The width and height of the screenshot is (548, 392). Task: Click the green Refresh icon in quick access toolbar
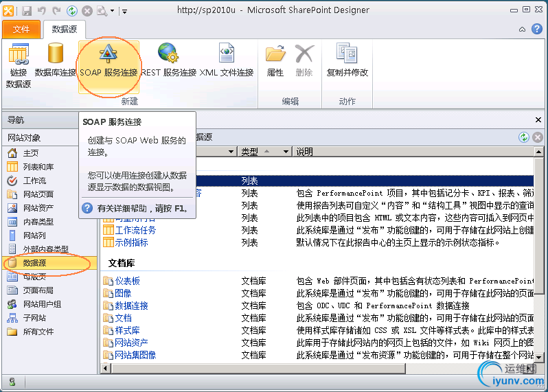pos(72,11)
